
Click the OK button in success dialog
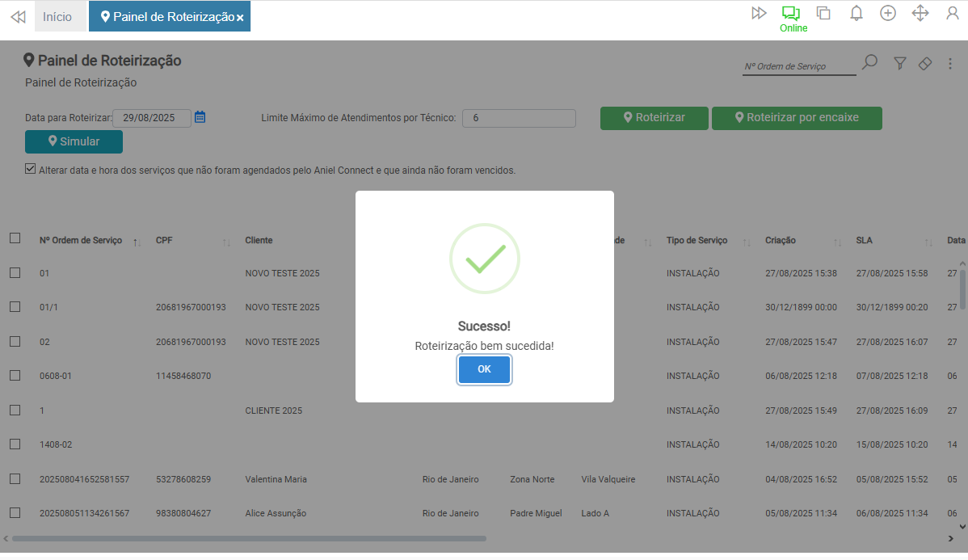(x=484, y=369)
